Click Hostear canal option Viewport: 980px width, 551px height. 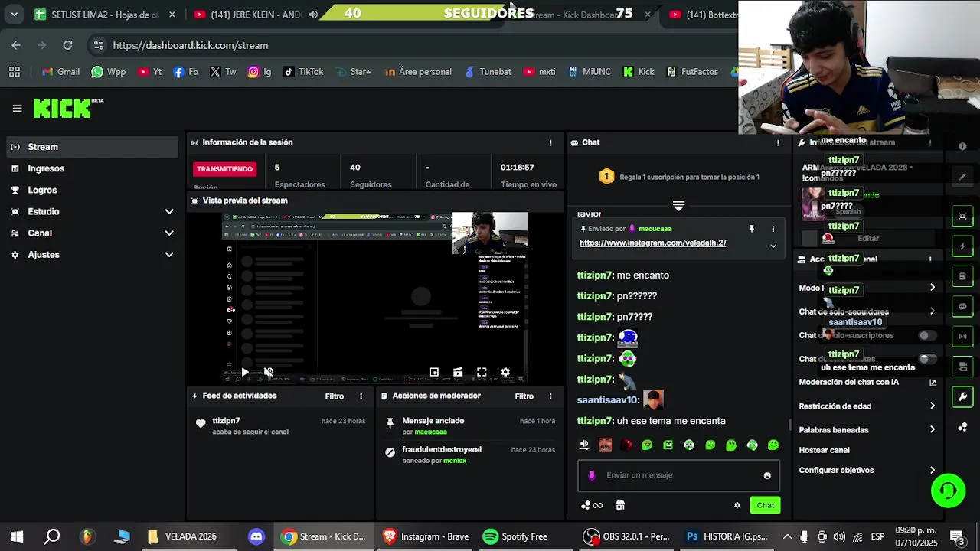click(824, 450)
